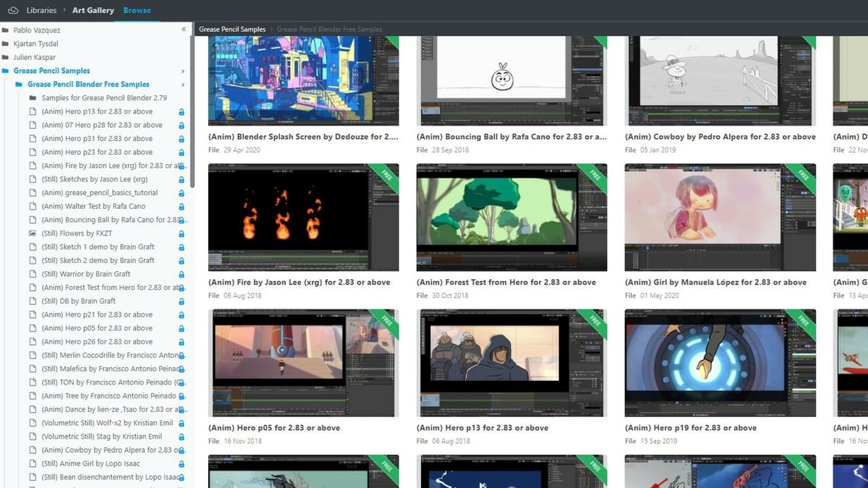
Task: Click the folder icon of Samples for Grease Pencil Blender 2.79
Action: pos(32,98)
